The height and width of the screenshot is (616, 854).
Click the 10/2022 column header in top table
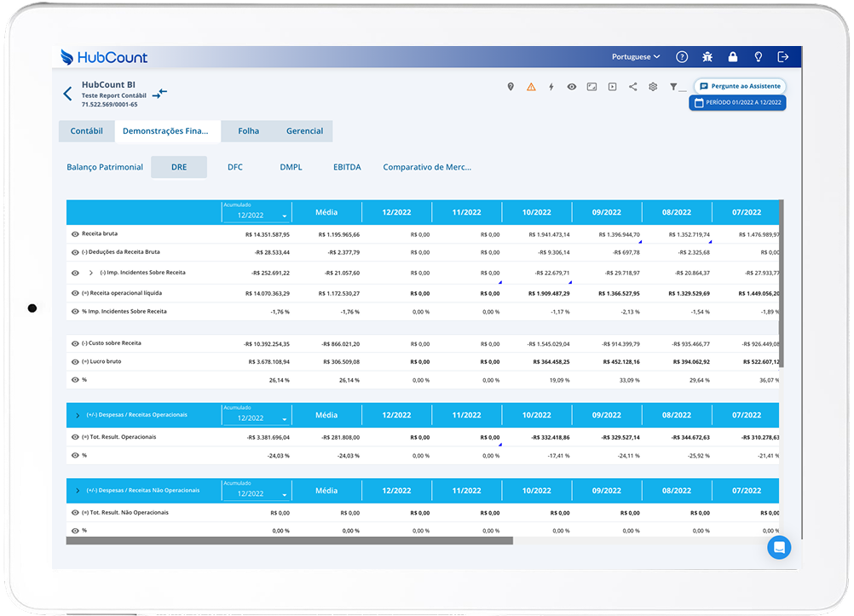click(x=536, y=212)
